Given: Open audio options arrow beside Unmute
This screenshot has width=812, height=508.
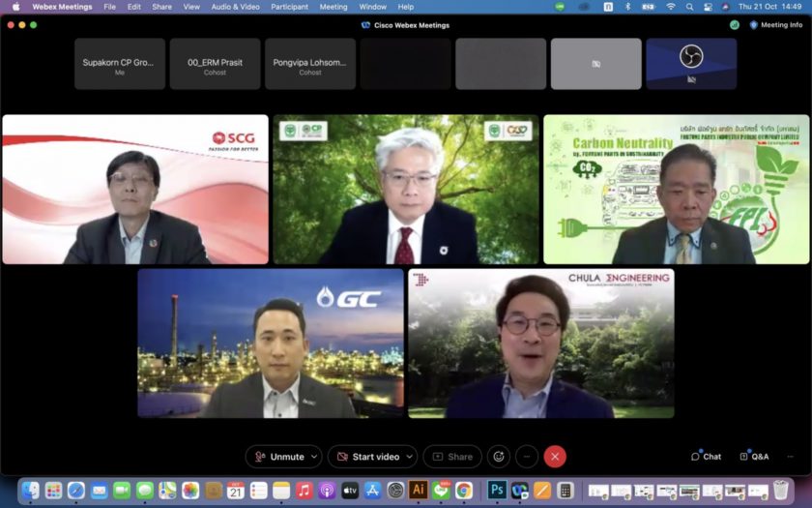Looking at the screenshot, I should (x=313, y=457).
